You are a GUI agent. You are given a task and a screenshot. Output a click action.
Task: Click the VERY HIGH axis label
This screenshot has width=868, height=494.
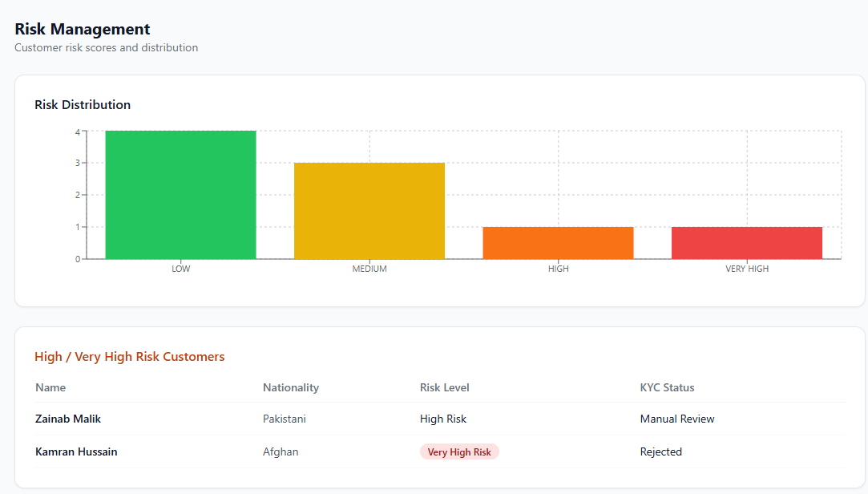click(x=747, y=269)
